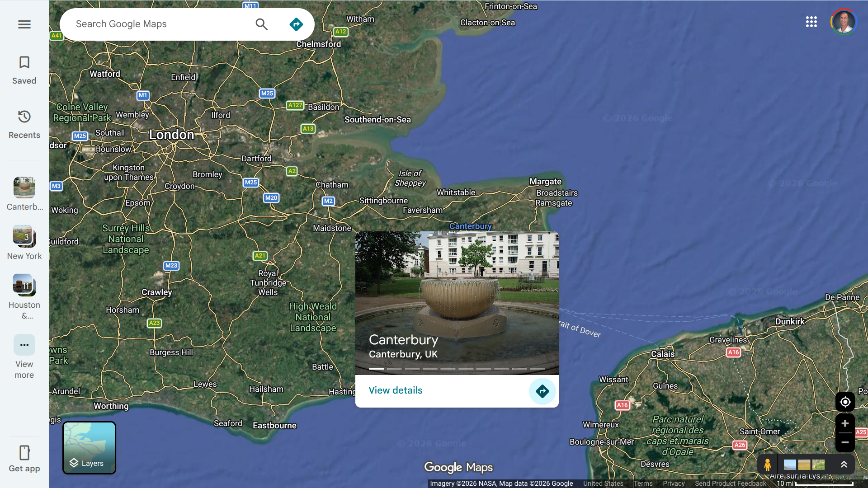Screen dimensions: 868x488
Task: Select the Street View pegman
Action: click(767, 465)
